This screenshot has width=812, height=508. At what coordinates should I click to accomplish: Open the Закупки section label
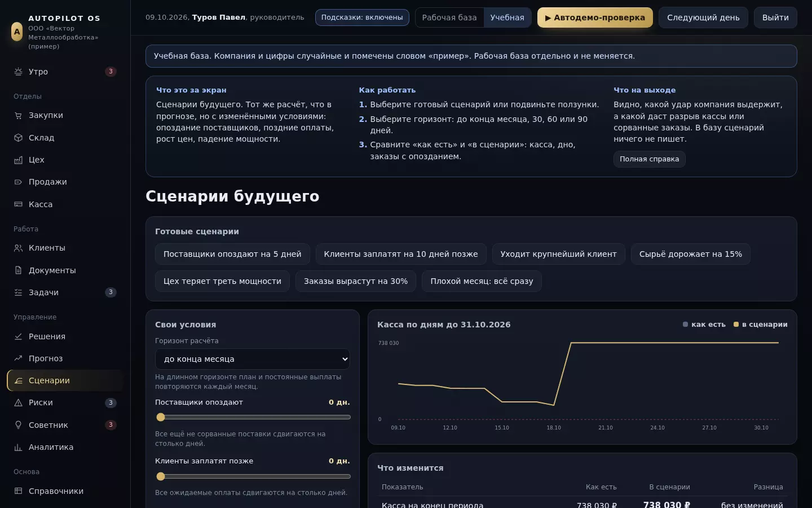(x=46, y=115)
